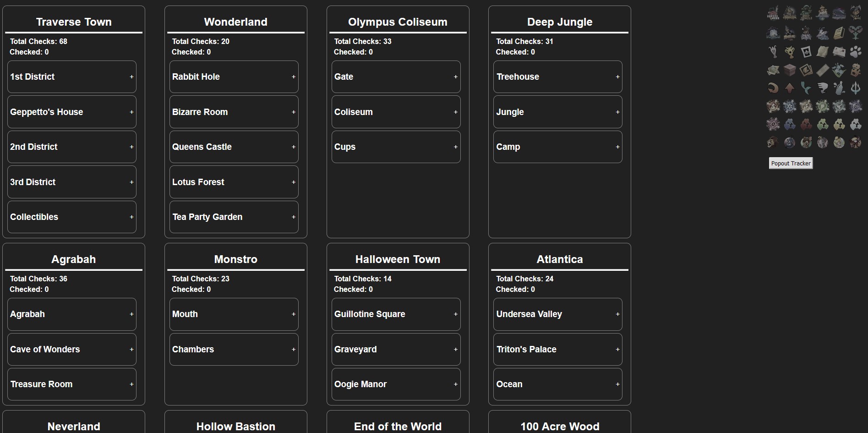This screenshot has height=433, width=868.
Task: Click the Traverse Town 'Total Checks: 68' text
Action: [38, 41]
